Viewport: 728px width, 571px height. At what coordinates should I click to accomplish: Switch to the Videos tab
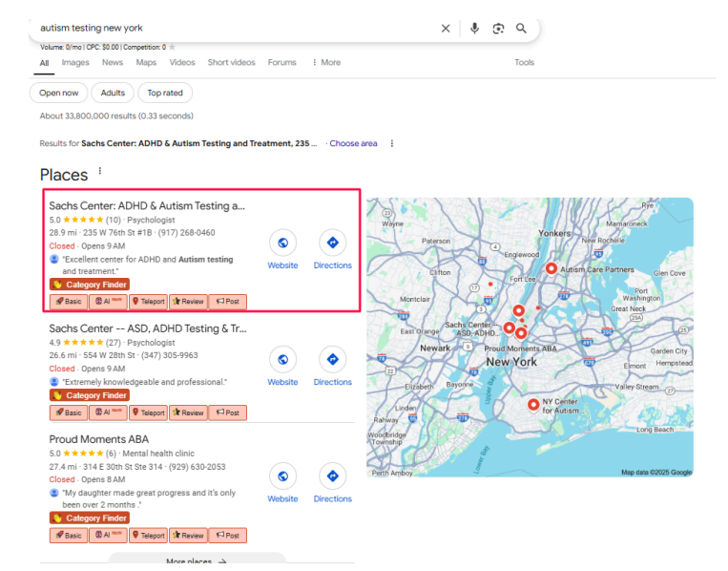pyautogui.click(x=182, y=62)
